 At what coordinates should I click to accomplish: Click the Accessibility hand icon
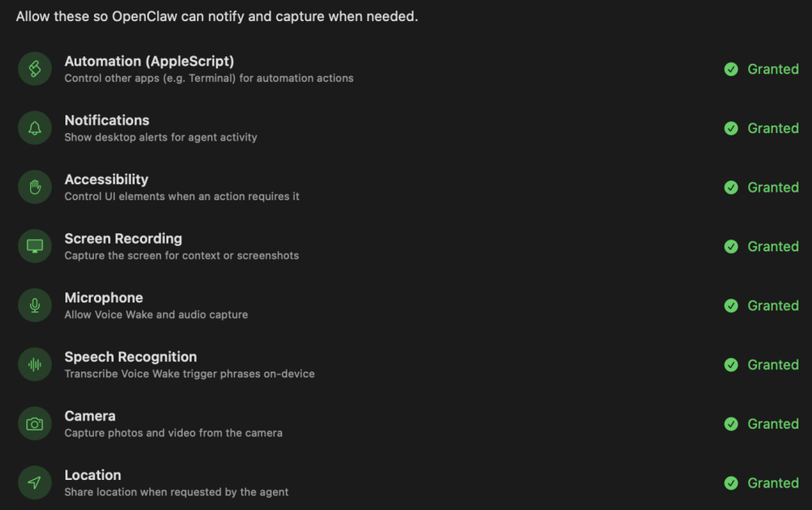[35, 188]
